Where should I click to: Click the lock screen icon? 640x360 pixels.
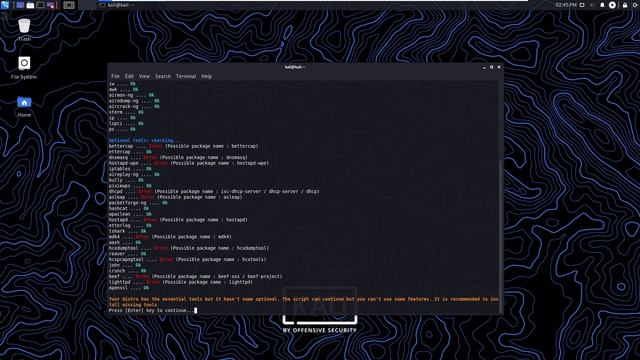(x=625, y=5)
